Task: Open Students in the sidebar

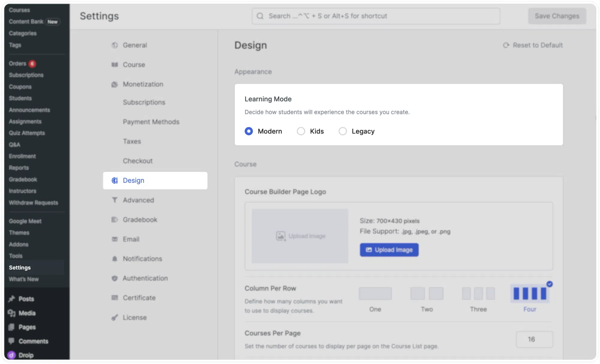Action: point(20,98)
